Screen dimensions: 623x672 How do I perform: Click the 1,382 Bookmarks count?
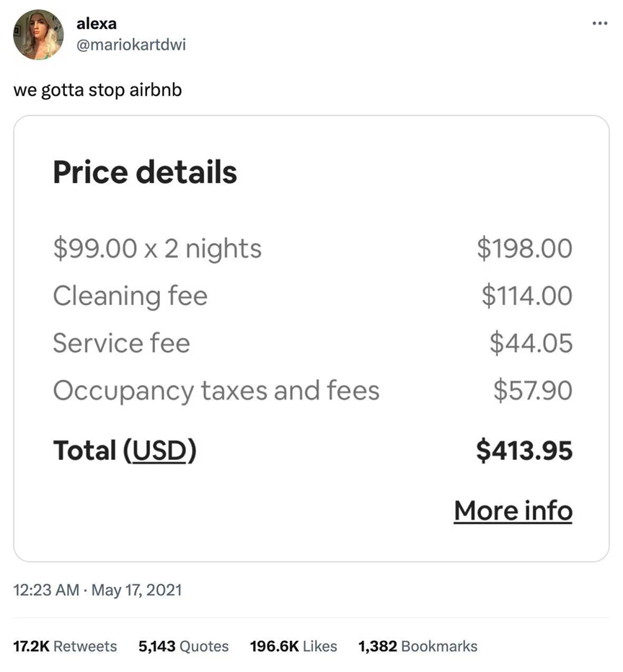pos(417,646)
